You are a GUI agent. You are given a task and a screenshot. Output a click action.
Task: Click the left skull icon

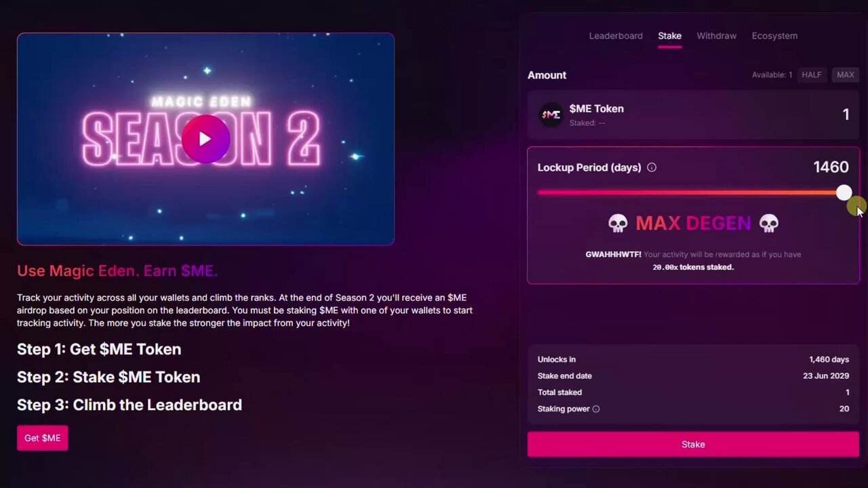pyautogui.click(x=618, y=223)
